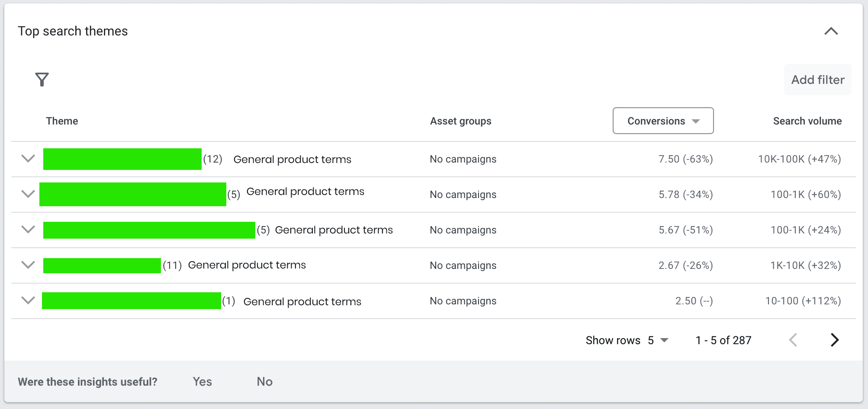Viewport: 868px width, 409px height.
Task: Click the Search volume column header
Action: 807,121
